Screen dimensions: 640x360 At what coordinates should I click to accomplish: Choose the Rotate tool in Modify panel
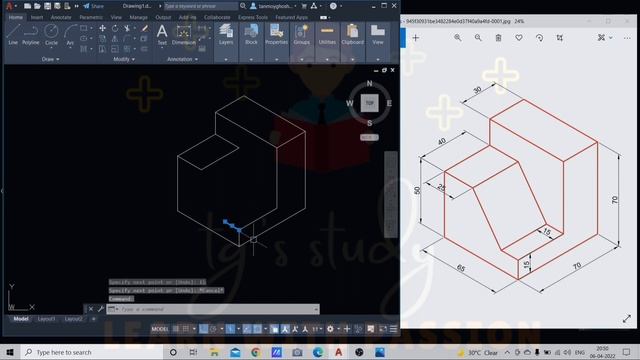click(x=115, y=28)
